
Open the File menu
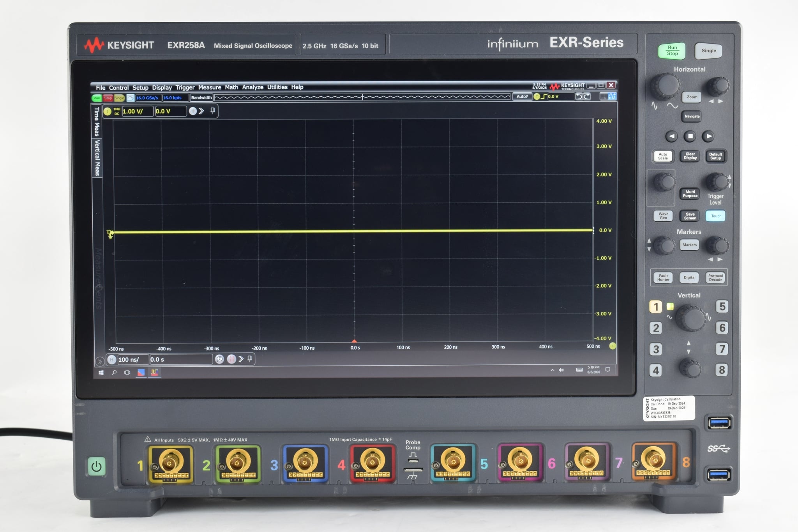(x=101, y=88)
